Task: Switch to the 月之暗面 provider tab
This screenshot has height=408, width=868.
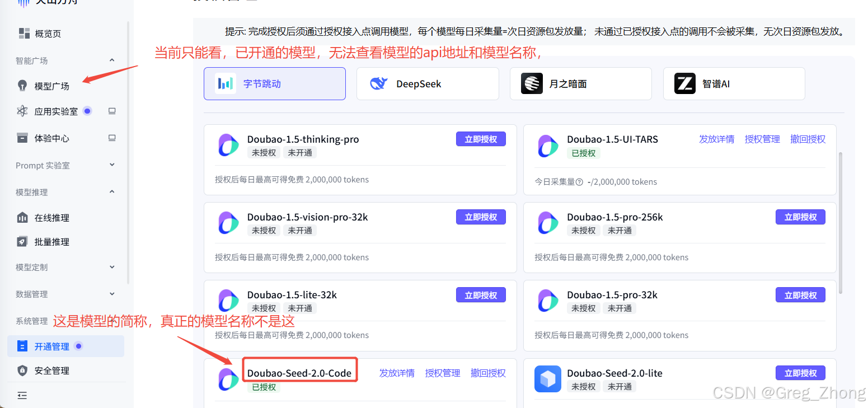Action: (581, 84)
